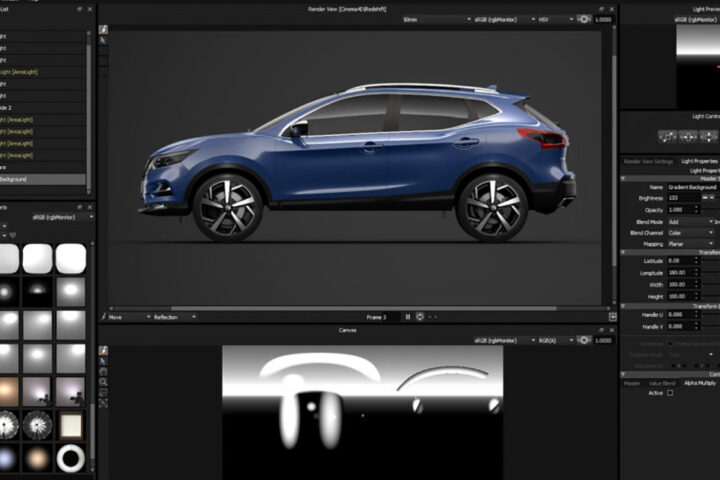
Task: Undock the Render View panel
Action: [601, 9]
